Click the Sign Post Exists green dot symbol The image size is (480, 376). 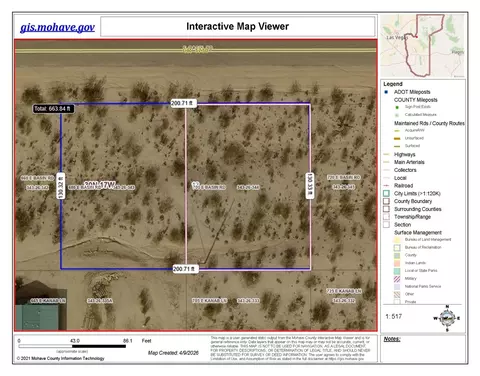(397, 107)
